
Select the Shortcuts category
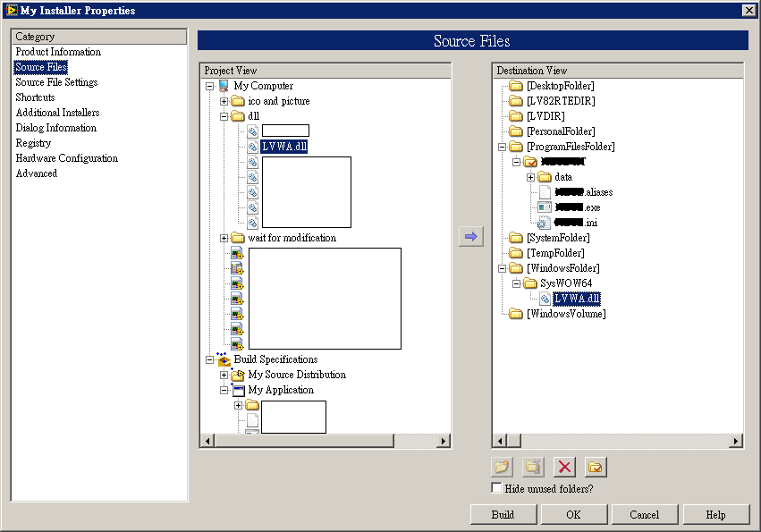(35, 97)
